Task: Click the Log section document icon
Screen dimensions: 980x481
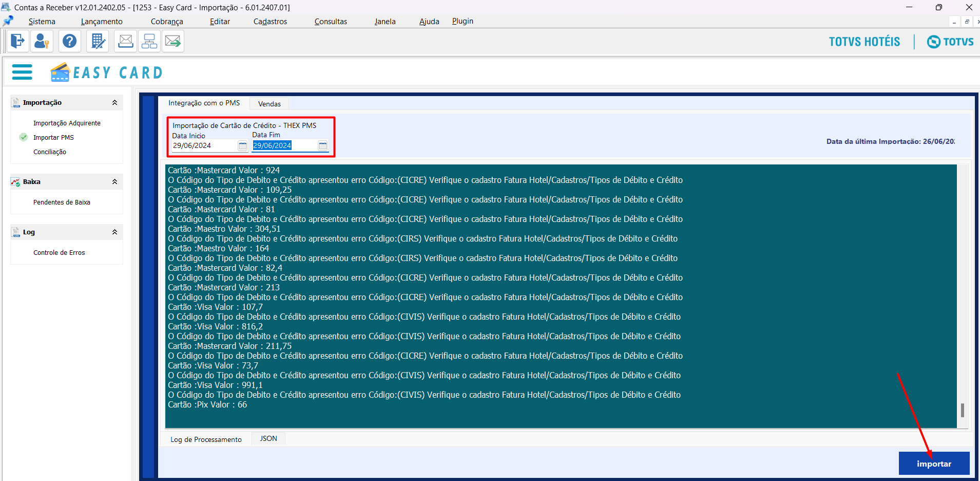Action: (16, 232)
